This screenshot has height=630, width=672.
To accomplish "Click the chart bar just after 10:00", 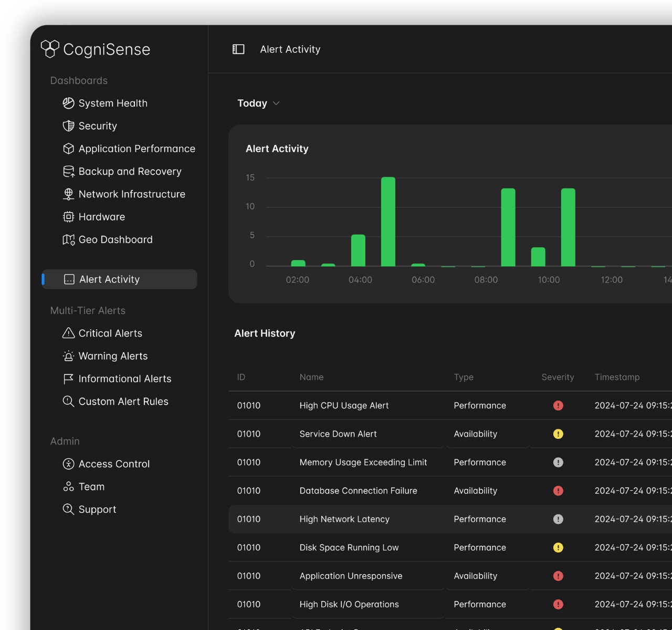I will click(568, 227).
